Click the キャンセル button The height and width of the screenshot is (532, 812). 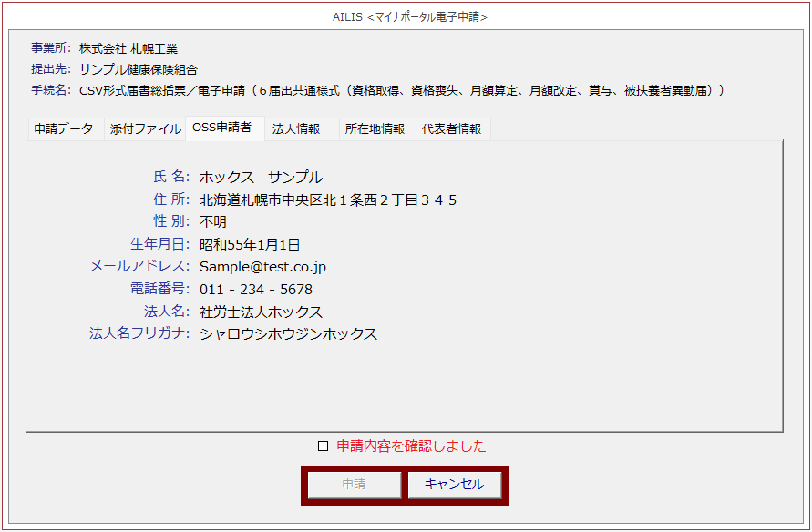[x=454, y=485]
